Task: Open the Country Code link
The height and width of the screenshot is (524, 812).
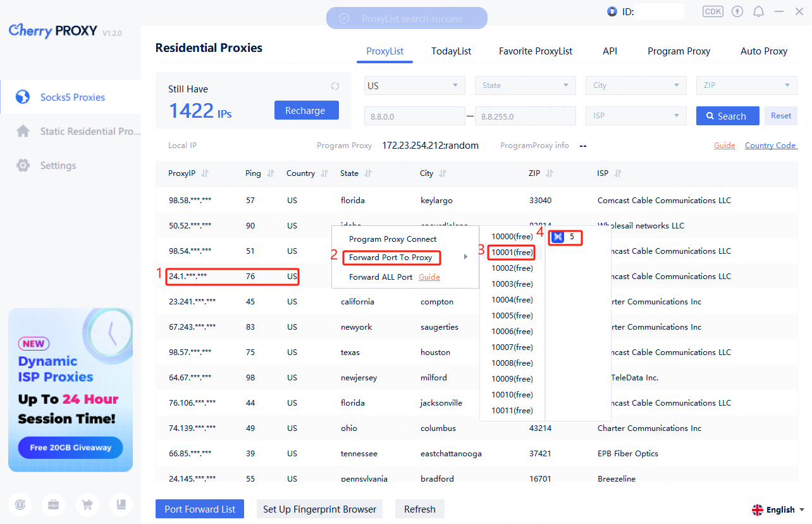Action: (x=770, y=146)
